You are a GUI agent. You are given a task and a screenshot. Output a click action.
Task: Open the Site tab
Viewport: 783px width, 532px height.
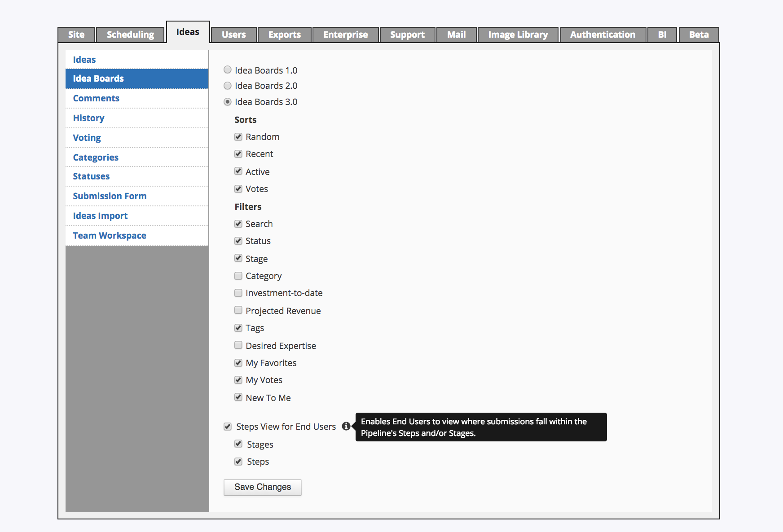pyautogui.click(x=76, y=35)
